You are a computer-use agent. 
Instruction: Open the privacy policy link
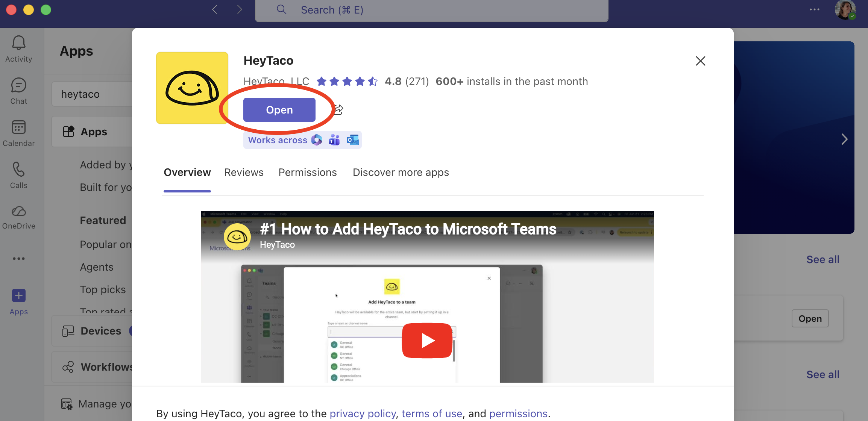363,413
